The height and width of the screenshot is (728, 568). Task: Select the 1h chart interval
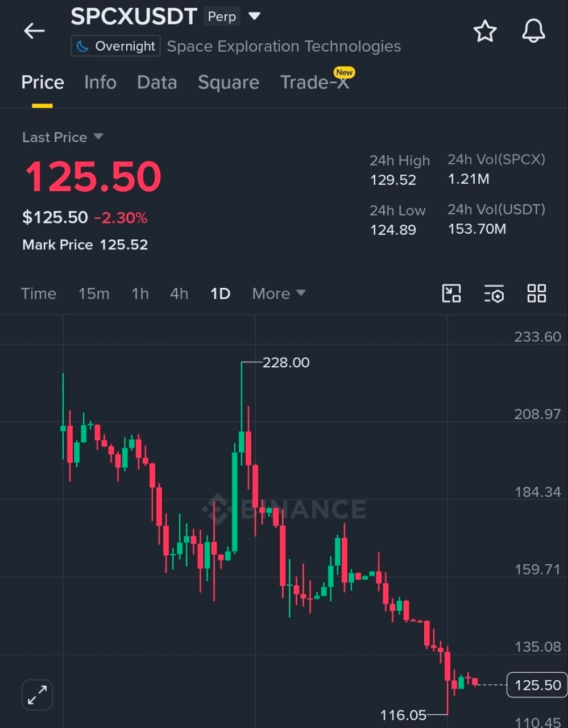(x=140, y=293)
